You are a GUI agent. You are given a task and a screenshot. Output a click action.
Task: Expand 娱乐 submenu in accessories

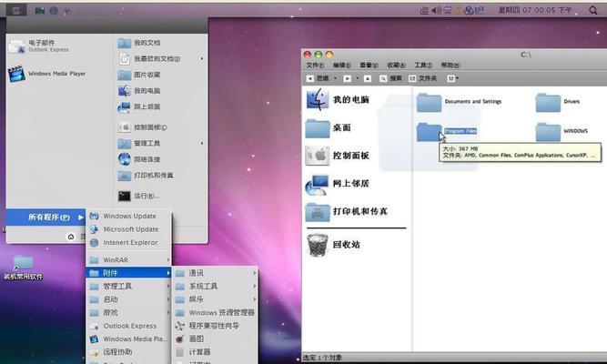point(216,299)
